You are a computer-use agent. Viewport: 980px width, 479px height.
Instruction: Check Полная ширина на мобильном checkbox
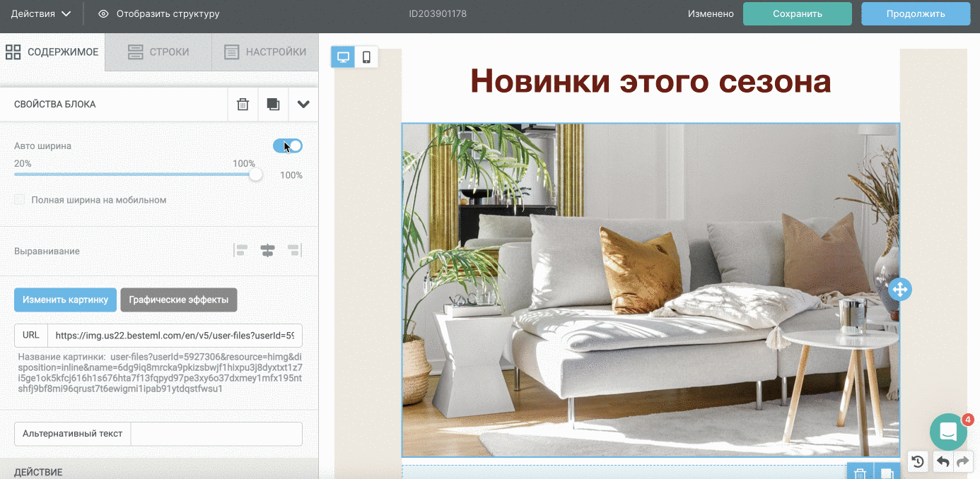click(x=20, y=200)
